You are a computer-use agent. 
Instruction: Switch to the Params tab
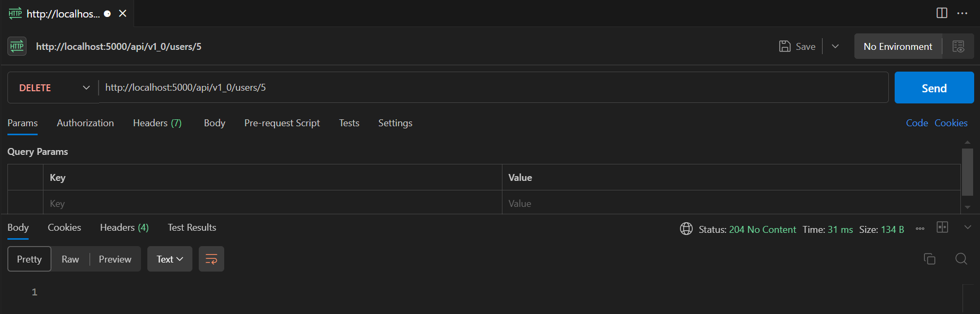tap(22, 123)
